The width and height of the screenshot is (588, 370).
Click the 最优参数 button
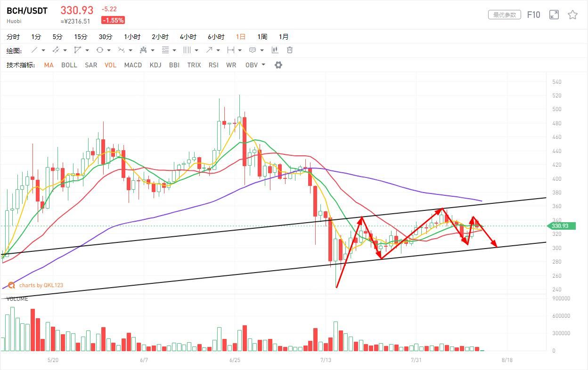click(x=505, y=15)
